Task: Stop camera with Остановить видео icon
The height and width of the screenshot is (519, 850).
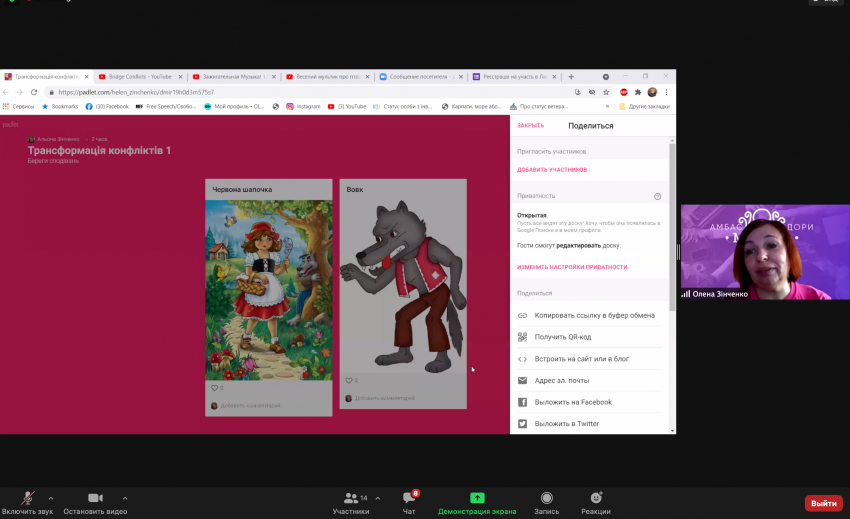Action: point(95,498)
